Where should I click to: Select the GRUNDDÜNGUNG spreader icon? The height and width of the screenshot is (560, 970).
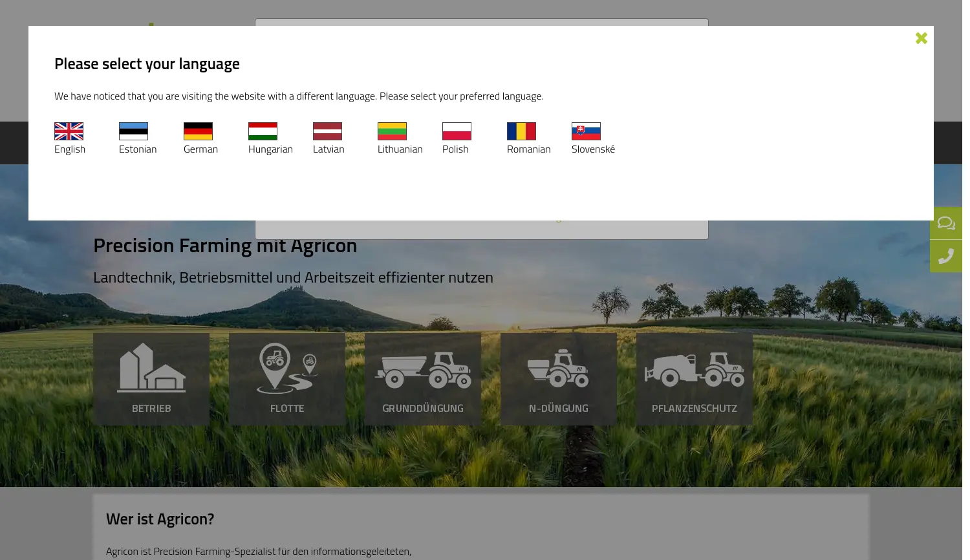pyautogui.click(x=423, y=370)
